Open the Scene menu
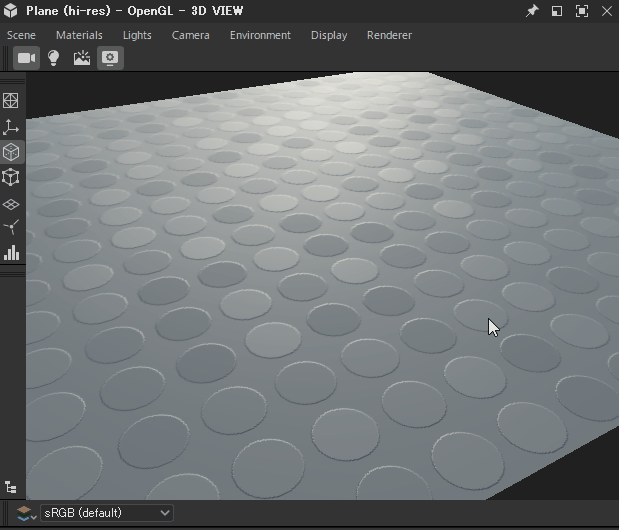The image size is (619, 530). [21, 35]
